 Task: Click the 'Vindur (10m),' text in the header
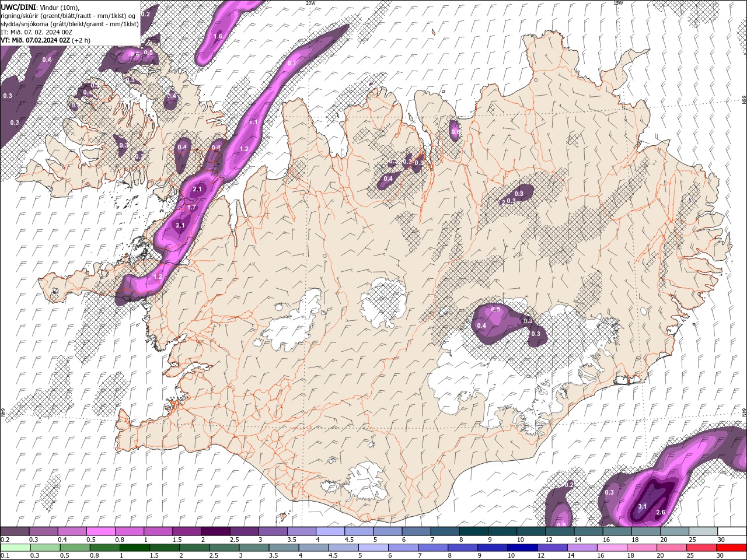(60, 6)
